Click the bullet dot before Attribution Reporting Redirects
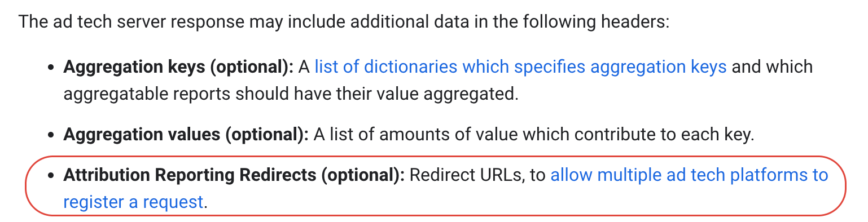This screenshot has width=868, height=222. (x=51, y=176)
